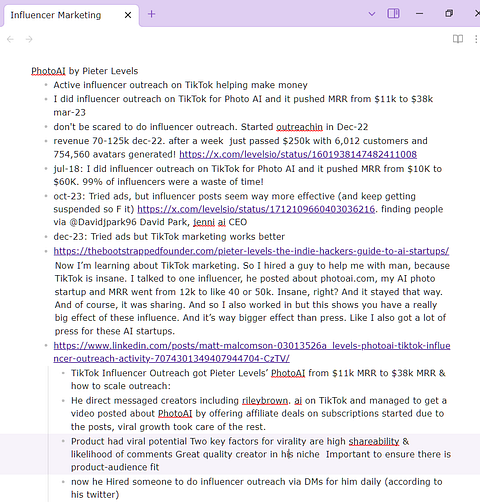This screenshot has height=503, width=480.
Task: Navigate back with the left arrow
Action: point(10,39)
